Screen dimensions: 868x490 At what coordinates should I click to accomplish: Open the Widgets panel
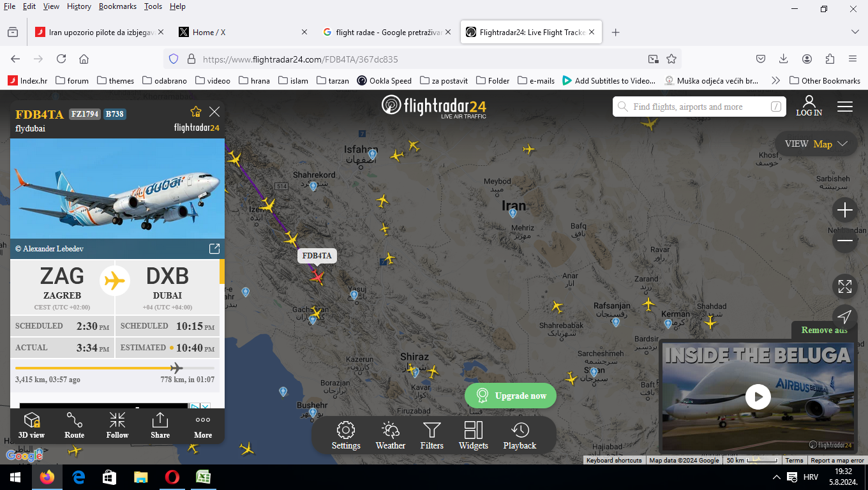point(474,436)
